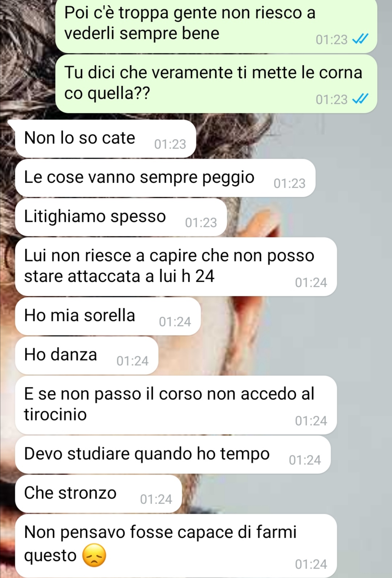Tap 01:23 timestamp on 'Litighiamo spesso' bubble

201,223
